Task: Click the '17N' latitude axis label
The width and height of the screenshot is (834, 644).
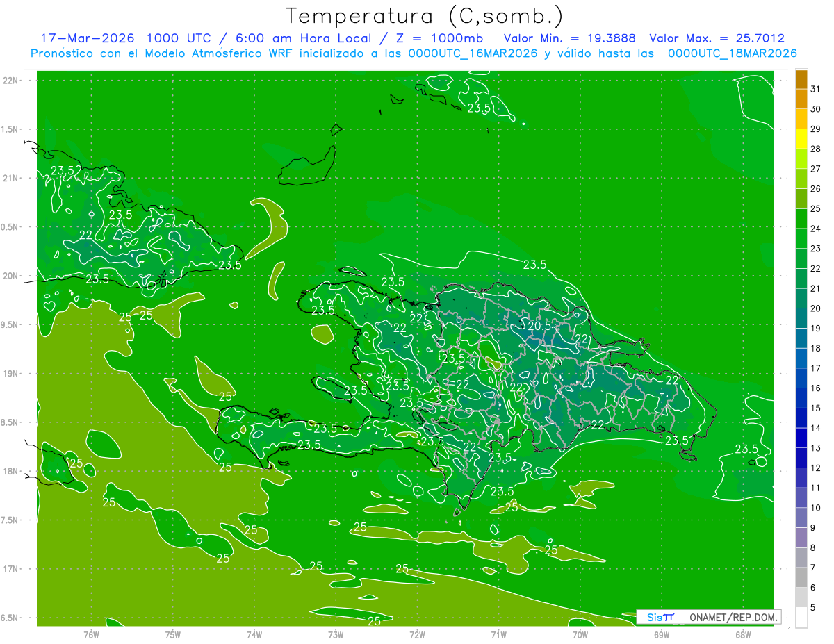Action: (x=10, y=569)
